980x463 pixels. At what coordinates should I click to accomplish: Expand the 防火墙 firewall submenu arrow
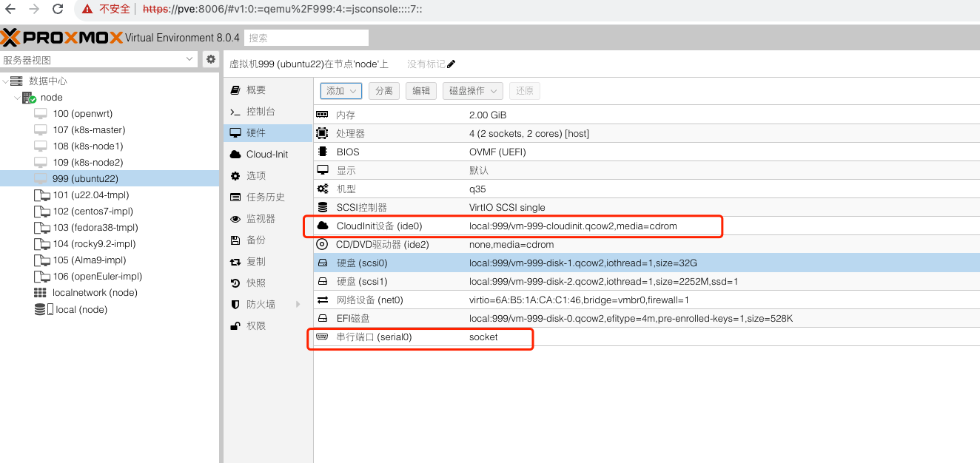click(x=298, y=304)
